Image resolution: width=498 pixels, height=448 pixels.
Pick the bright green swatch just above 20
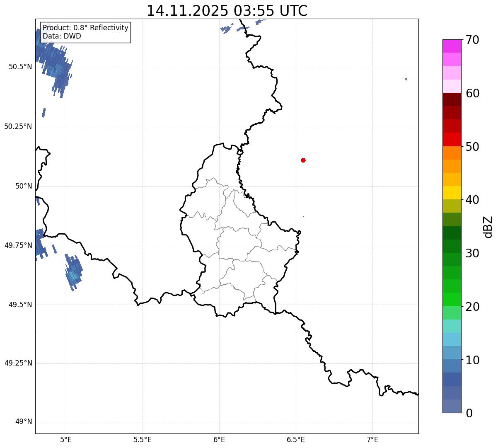pyautogui.click(x=452, y=300)
